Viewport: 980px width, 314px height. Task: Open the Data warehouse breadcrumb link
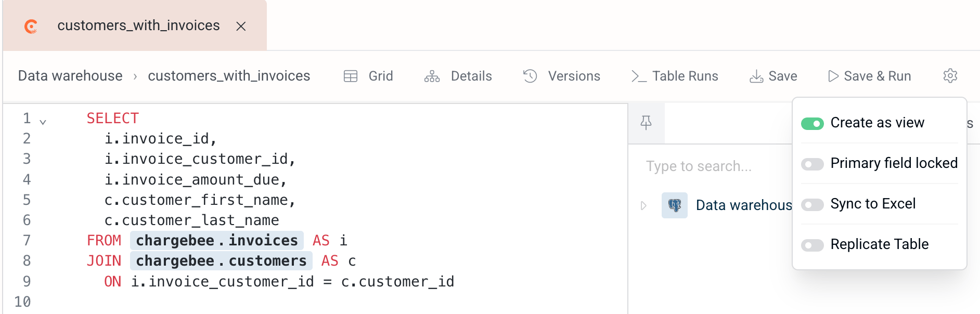coord(70,76)
